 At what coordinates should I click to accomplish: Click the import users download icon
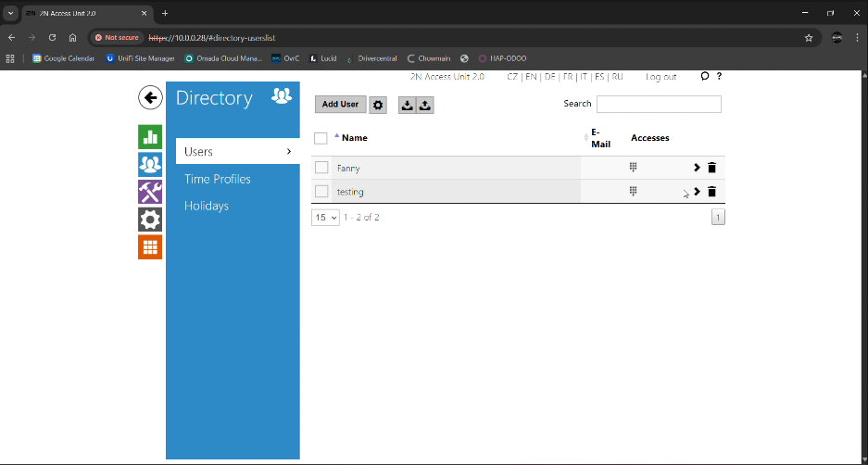[408, 106]
